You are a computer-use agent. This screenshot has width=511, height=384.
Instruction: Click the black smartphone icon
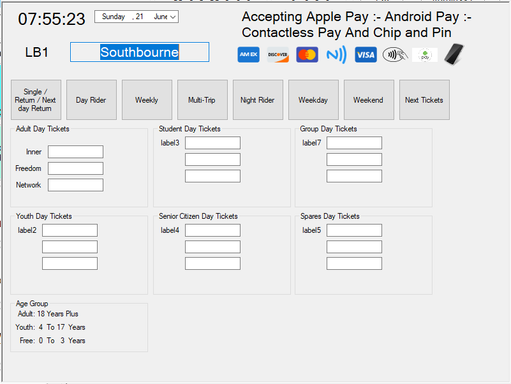pyautogui.click(x=454, y=54)
